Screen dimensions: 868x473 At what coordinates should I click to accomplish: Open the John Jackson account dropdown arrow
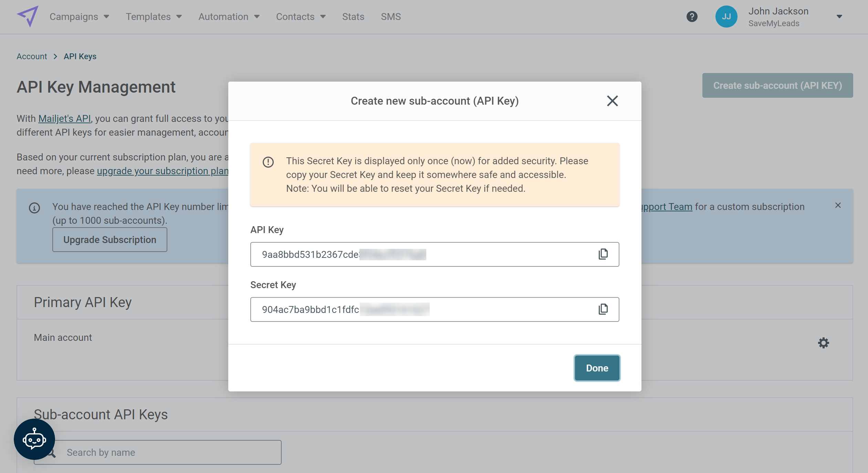pos(839,17)
